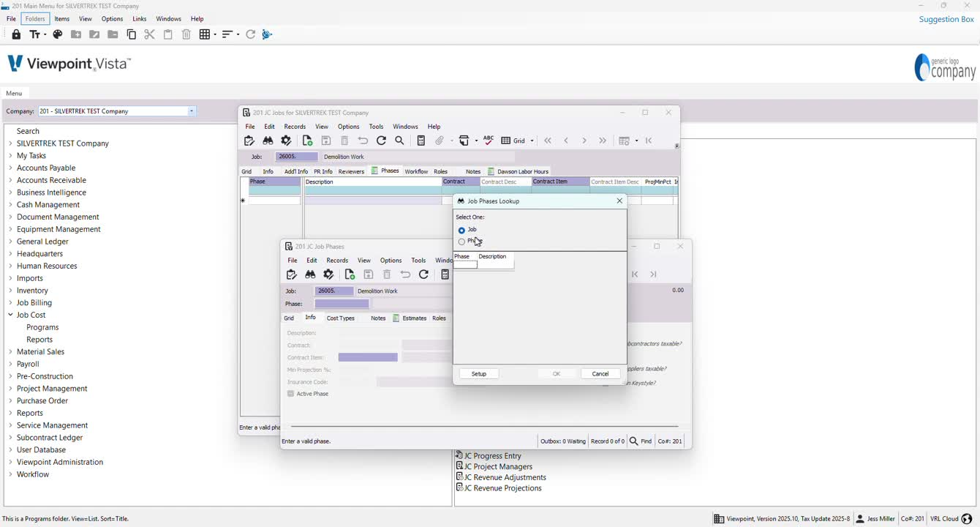The image size is (980, 527).
Task: Select the Job radio button
Action: [x=461, y=231]
